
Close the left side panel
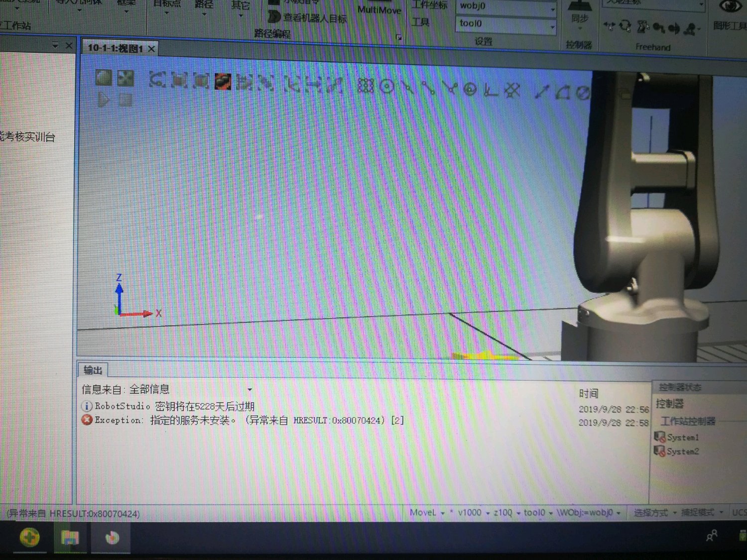tap(69, 45)
